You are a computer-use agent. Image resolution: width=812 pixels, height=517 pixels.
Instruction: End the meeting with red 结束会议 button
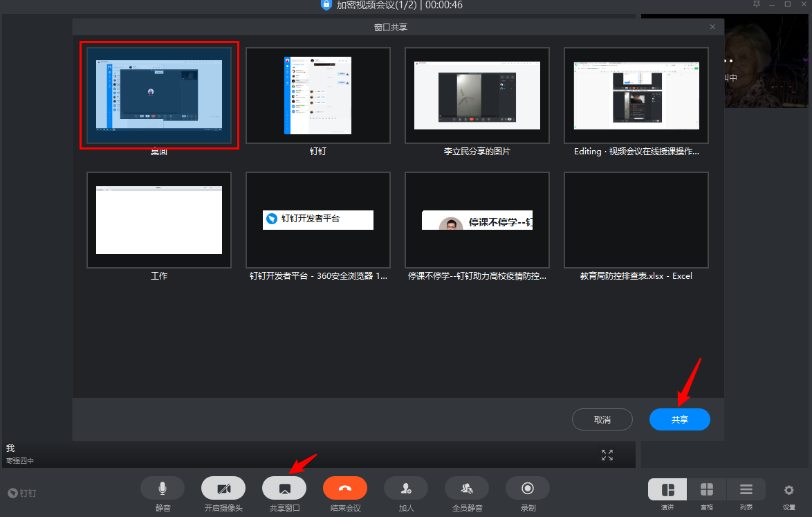(345, 489)
